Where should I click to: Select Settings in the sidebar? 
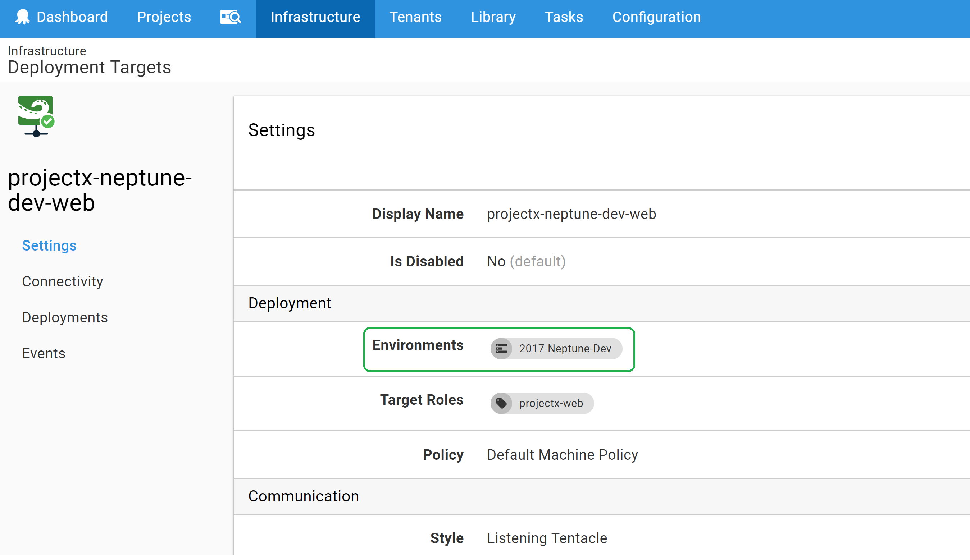(49, 245)
